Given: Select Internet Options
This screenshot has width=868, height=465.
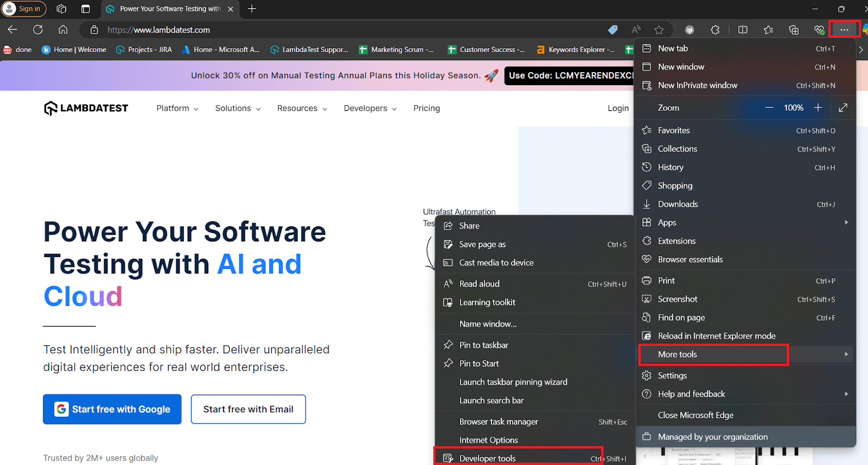Looking at the screenshot, I should (535, 440).
